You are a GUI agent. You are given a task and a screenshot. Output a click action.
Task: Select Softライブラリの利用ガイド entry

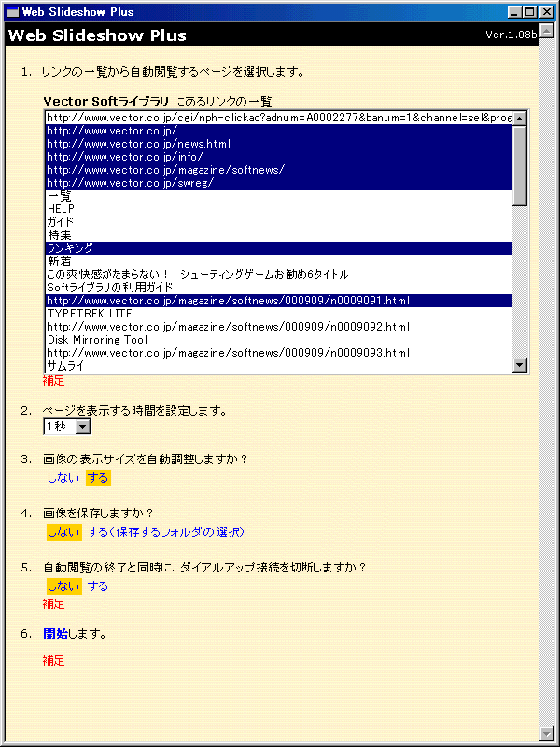[279, 288]
